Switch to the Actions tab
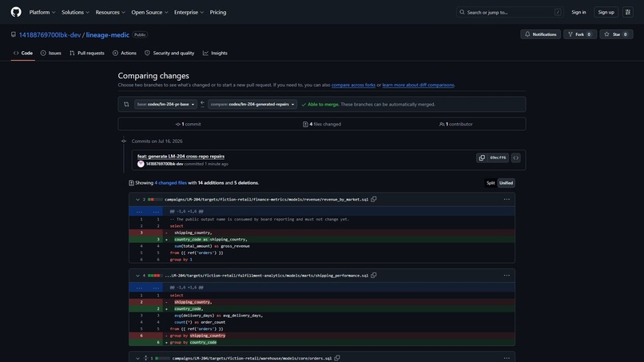This screenshot has width=644, height=362. pos(125,53)
